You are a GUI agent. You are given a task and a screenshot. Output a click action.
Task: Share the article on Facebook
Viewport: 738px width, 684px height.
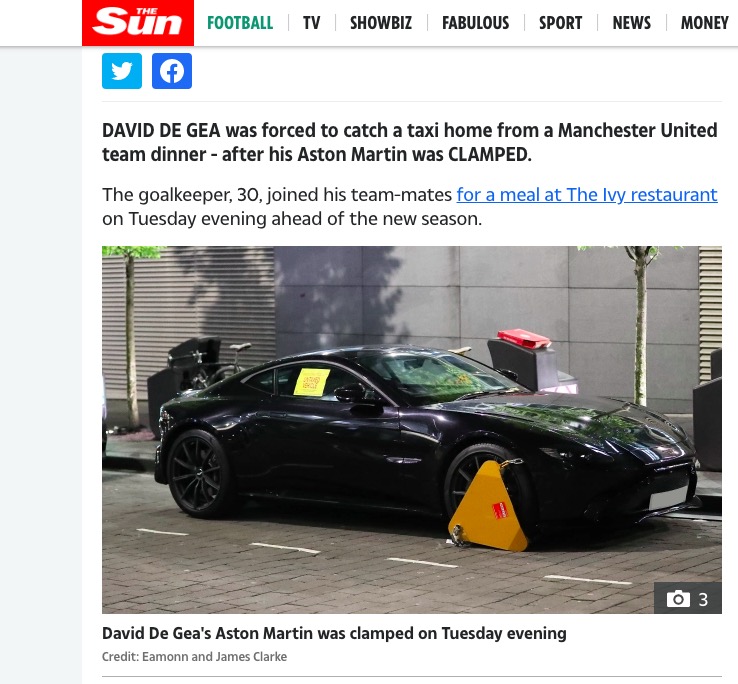pyautogui.click(x=172, y=71)
